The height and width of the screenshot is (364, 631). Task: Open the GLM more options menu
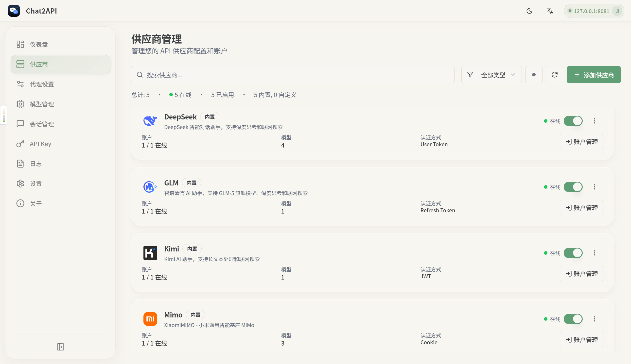pos(595,187)
